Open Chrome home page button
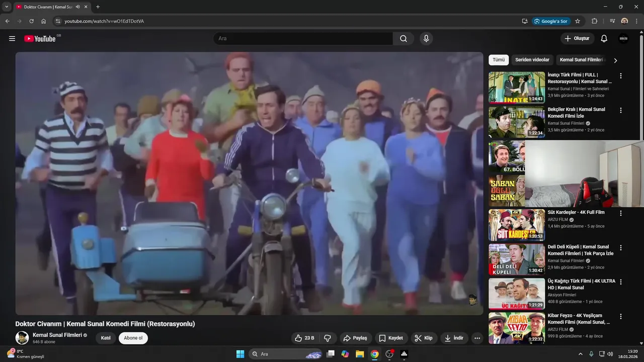The width and height of the screenshot is (644, 362). (44, 21)
